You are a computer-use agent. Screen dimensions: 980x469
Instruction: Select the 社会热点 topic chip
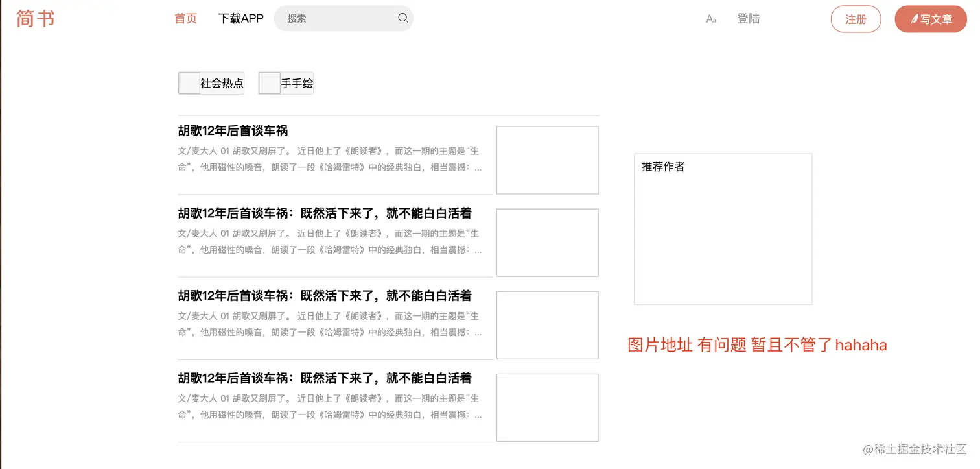[211, 83]
